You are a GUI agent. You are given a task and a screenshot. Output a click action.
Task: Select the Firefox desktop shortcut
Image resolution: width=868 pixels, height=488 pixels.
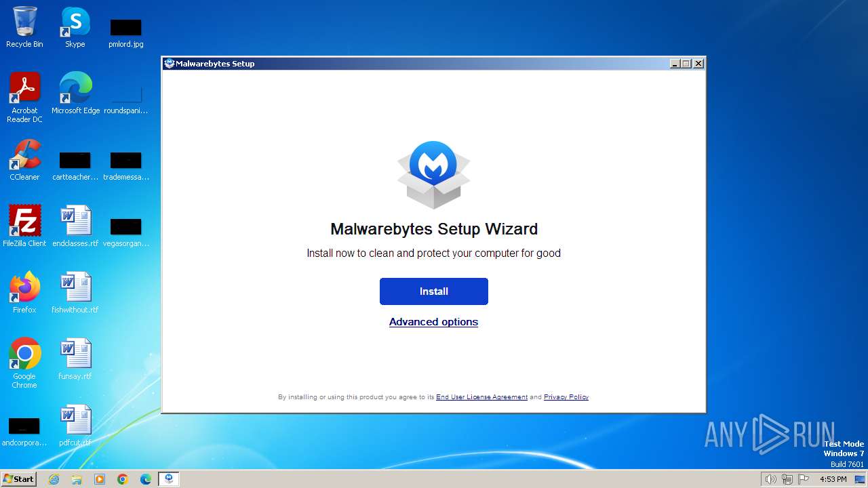click(x=24, y=292)
